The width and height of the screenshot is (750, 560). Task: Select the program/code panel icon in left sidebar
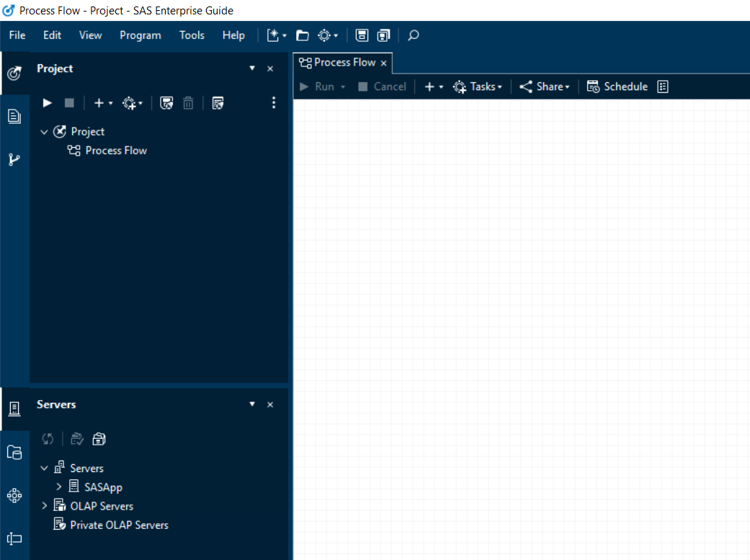coord(14,116)
